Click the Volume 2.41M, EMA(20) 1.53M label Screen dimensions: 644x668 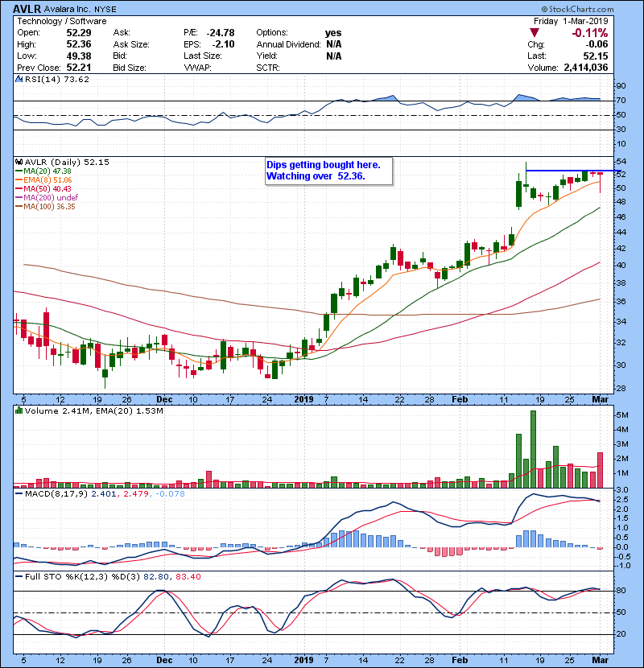tap(93, 410)
